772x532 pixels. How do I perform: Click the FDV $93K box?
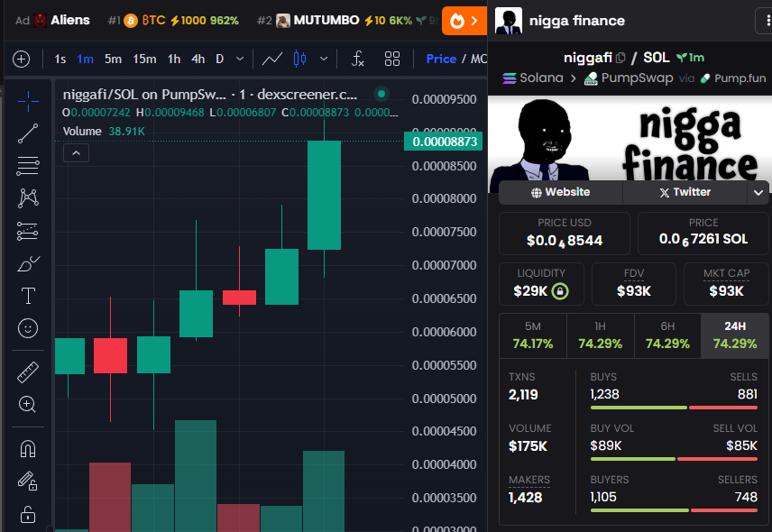[634, 284]
